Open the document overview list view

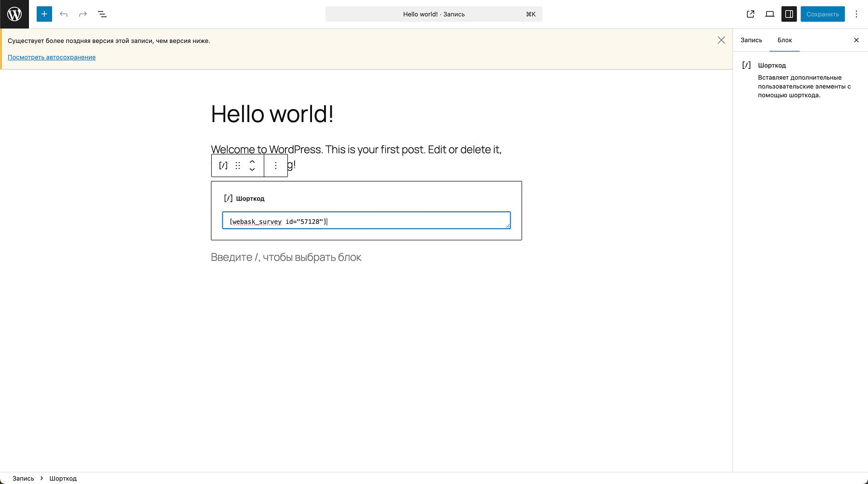pyautogui.click(x=102, y=14)
